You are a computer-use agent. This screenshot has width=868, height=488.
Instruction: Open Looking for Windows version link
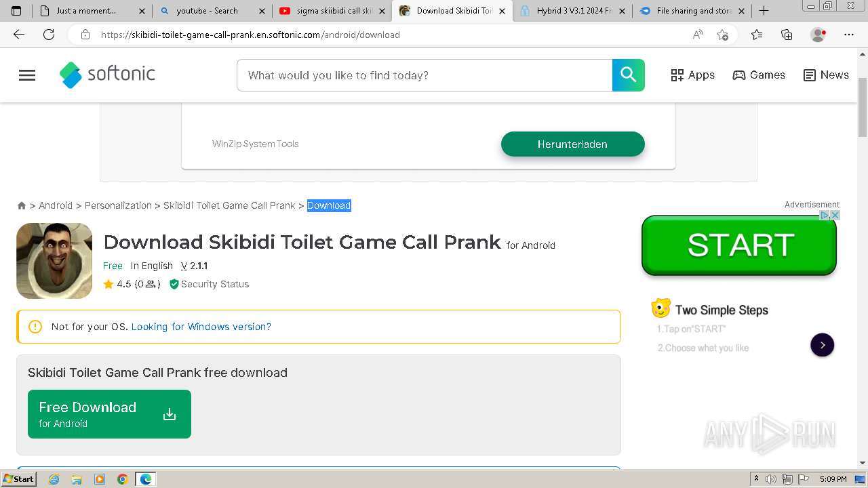pos(201,327)
